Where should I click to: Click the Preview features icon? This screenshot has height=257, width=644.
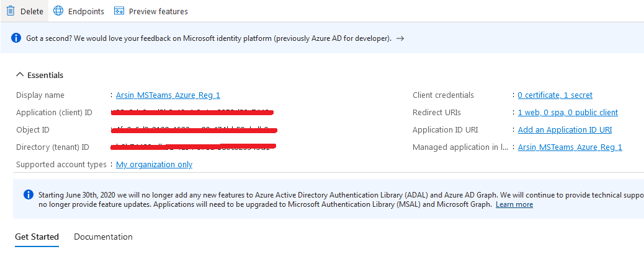[x=119, y=11]
